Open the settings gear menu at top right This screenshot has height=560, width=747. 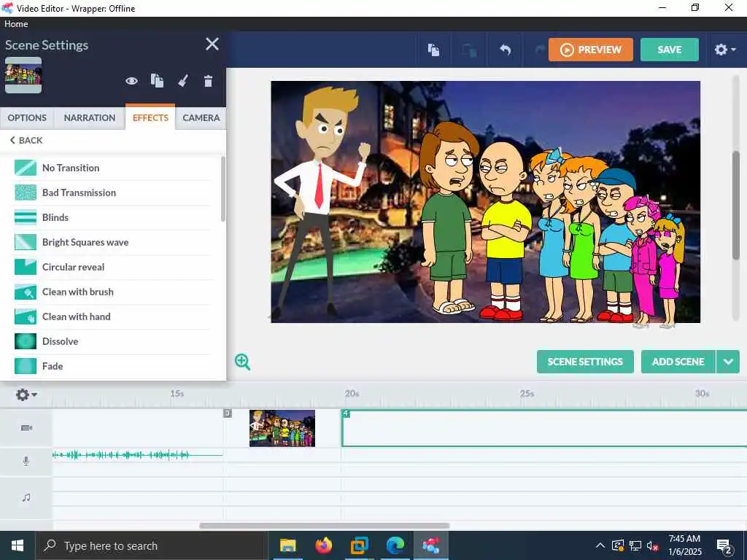click(x=724, y=50)
